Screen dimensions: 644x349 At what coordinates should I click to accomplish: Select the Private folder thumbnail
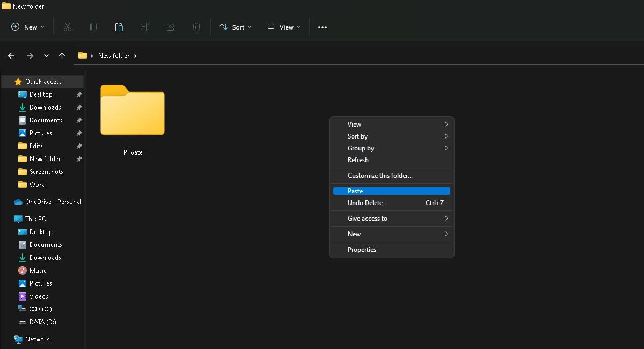tap(133, 111)
